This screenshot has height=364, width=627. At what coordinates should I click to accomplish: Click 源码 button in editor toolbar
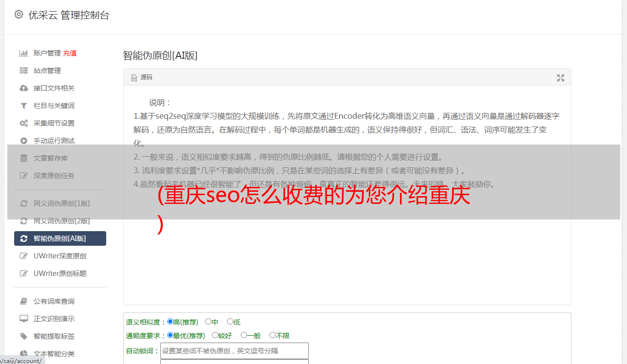click(x=142, y=78)
